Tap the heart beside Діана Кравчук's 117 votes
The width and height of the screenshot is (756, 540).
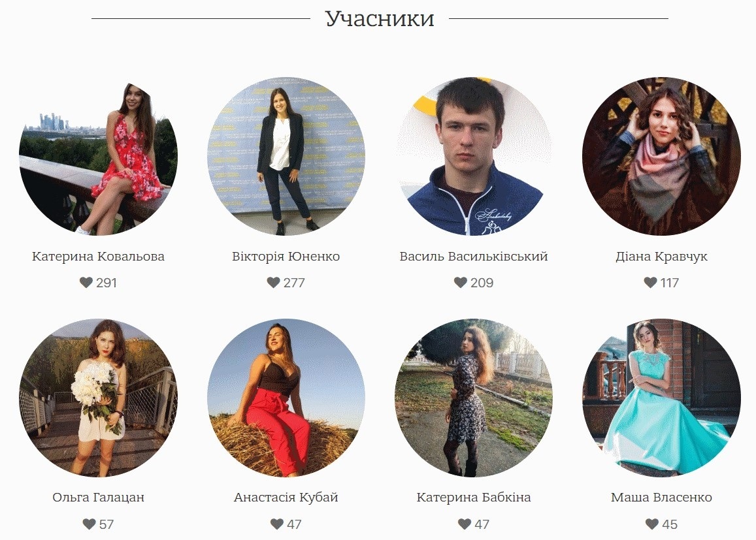(650, 283)
